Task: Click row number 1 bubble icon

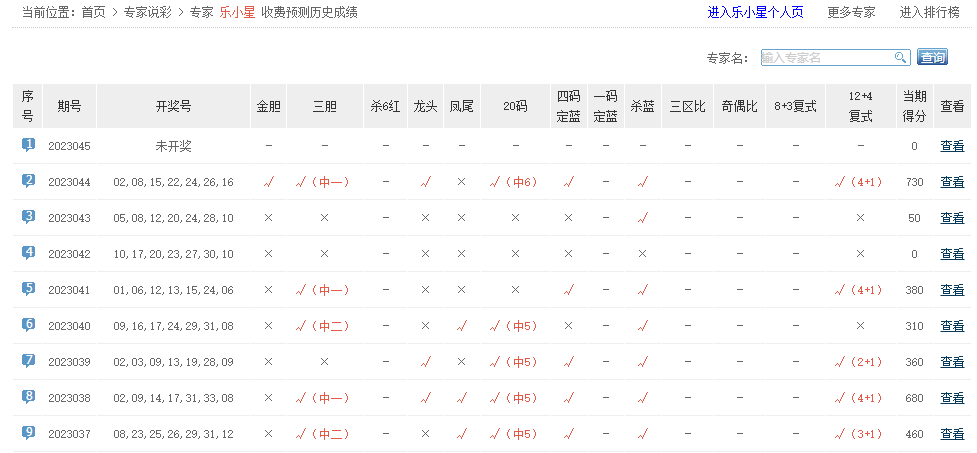Action: (28, 145)
